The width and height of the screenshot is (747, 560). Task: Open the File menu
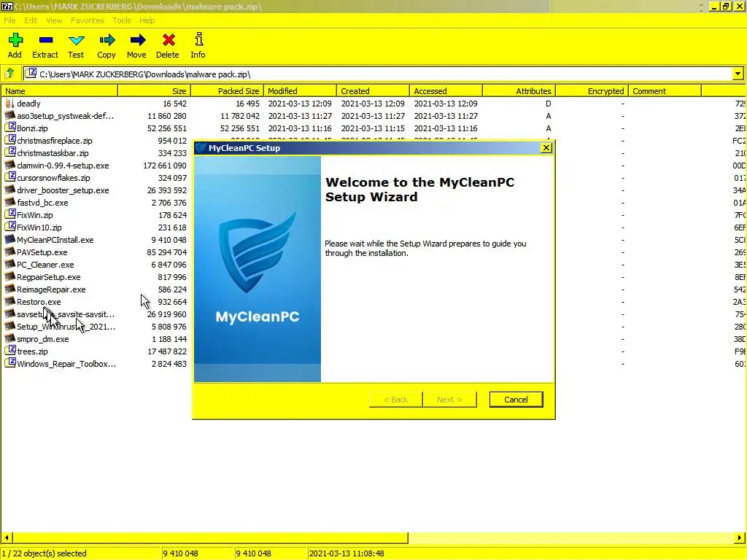[9, 20]
